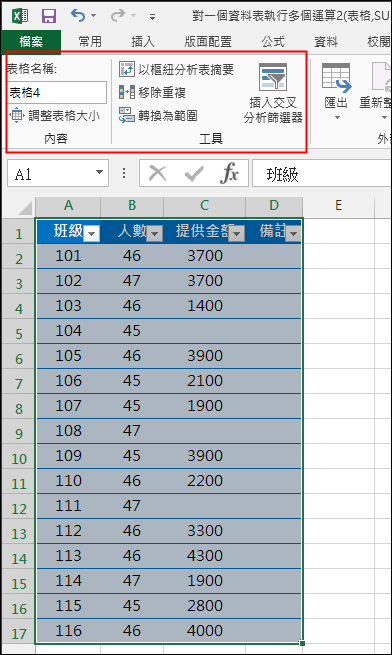The image size is (392, 655).
Task: Click cell containing 4300
Action: (205, 556)
